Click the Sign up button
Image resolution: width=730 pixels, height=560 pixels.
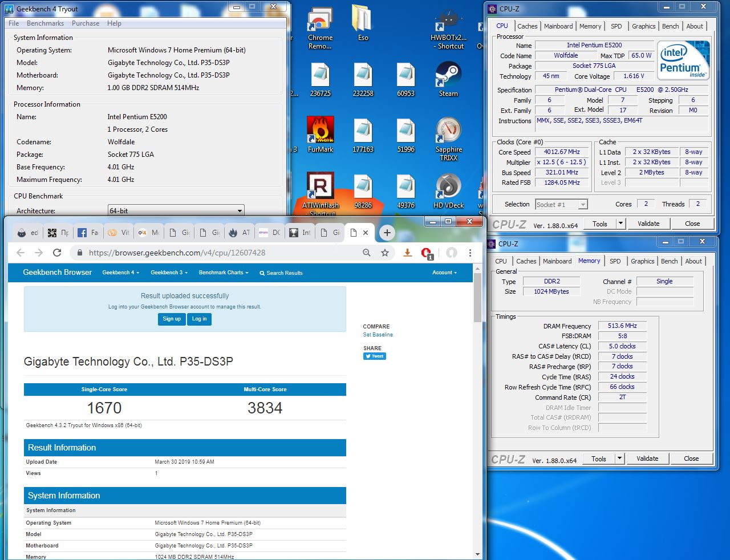[x=172, y=319]
